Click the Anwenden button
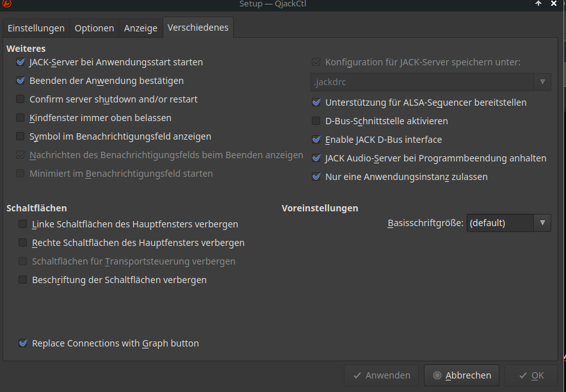 click(381, 375)
